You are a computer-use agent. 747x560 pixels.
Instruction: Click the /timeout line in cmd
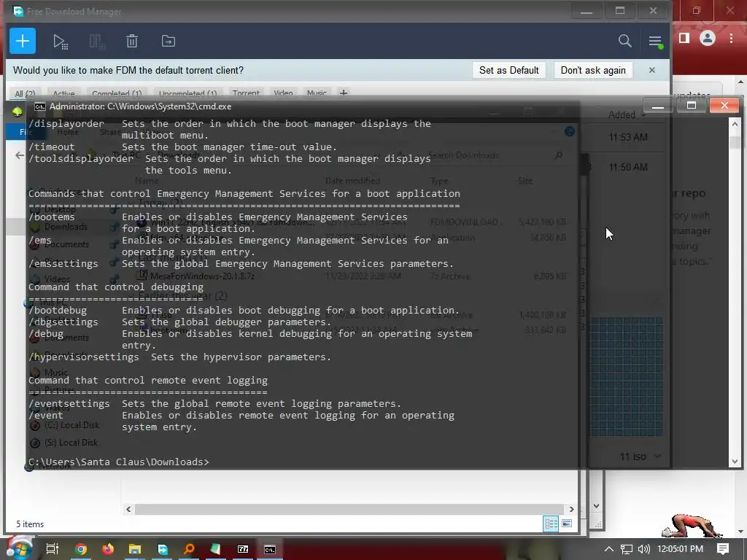[182, 147]
